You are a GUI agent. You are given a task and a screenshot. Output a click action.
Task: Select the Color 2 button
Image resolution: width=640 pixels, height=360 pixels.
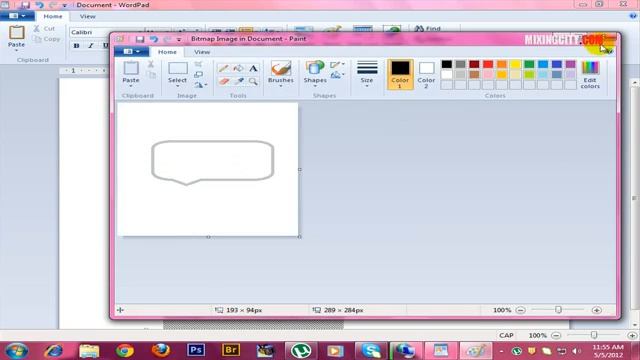point(426,74)
